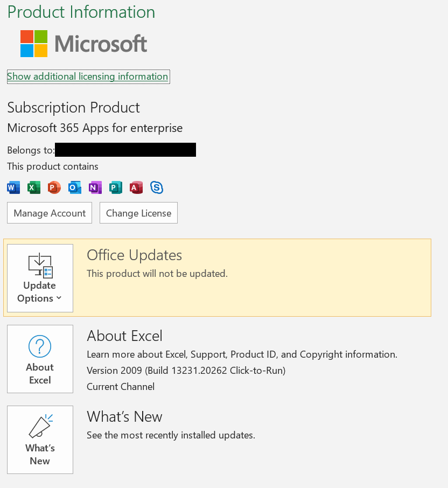Click the Product Information title
Viewport: 448px width, 488px height.
tap(81, 12)
